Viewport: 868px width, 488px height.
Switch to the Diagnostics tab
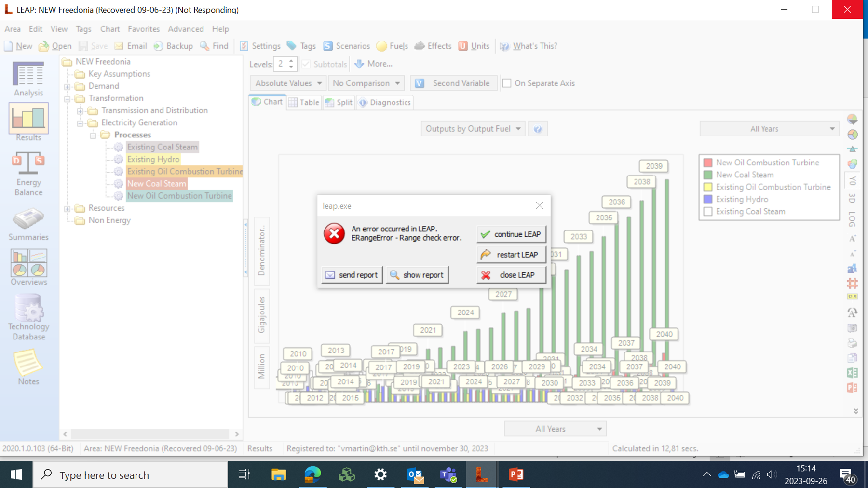point(385,102)
